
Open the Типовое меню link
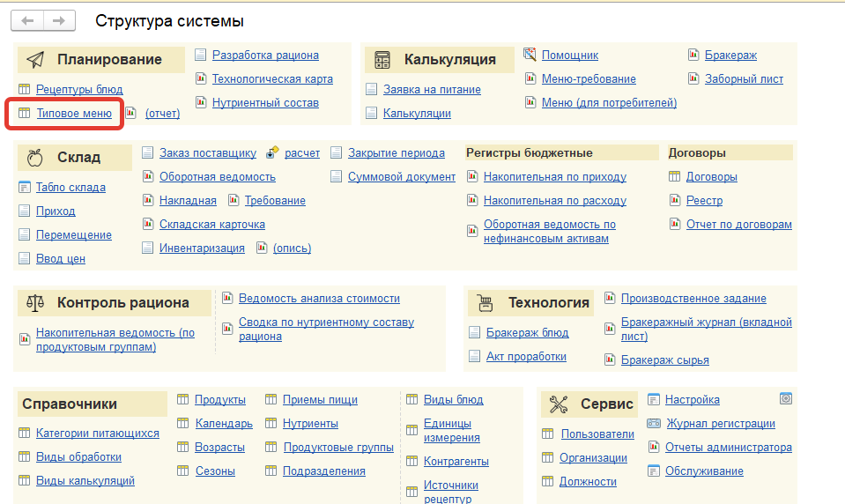click(74, 113)
